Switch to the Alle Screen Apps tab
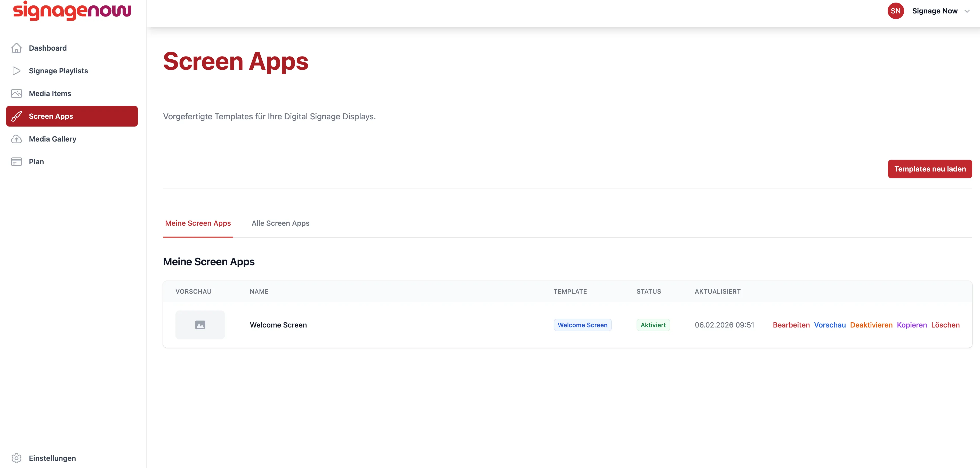The width and height of the screenshot is (980, 468). pos(280,223)
